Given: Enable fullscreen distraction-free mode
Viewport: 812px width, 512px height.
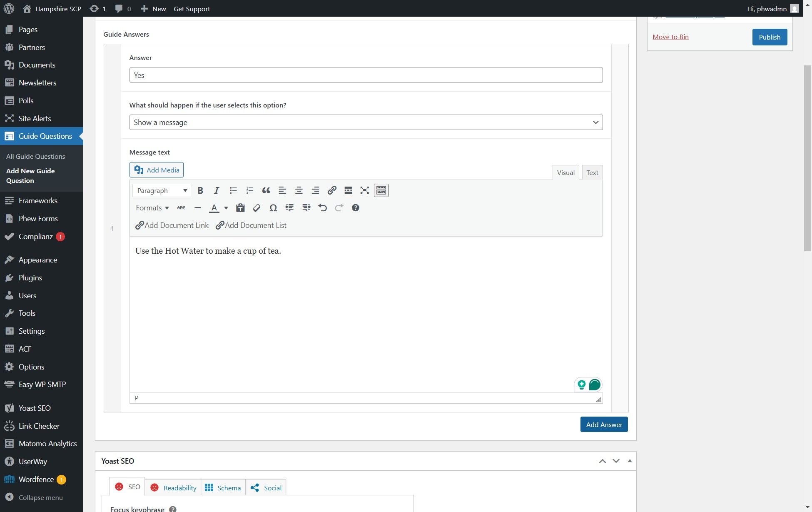Looking at the screenshot, I should pos(365,190).
